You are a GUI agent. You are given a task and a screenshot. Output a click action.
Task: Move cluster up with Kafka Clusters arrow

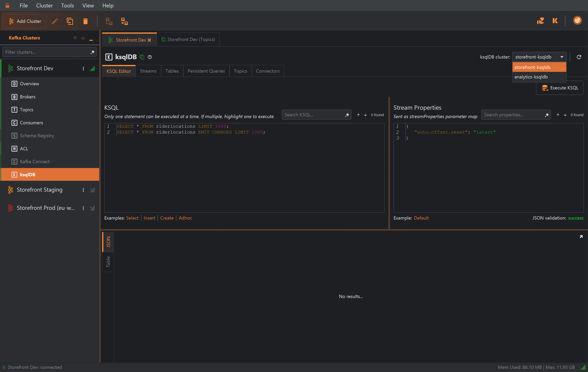[75, 38]
